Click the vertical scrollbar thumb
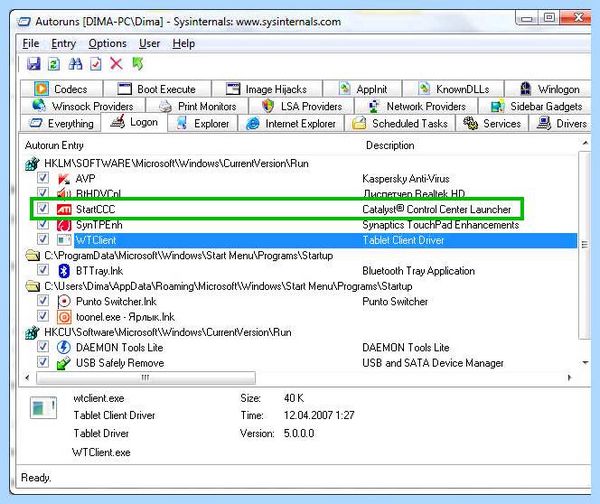The image size is (600, 504). (585, 245)
